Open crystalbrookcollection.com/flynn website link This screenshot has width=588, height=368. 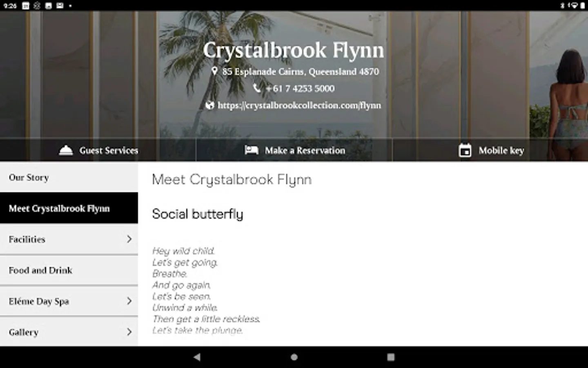tap(299, 105)
